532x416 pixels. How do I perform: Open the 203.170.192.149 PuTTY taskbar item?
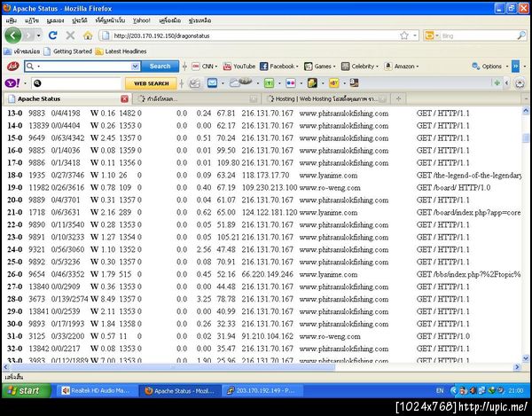[262, 390]
